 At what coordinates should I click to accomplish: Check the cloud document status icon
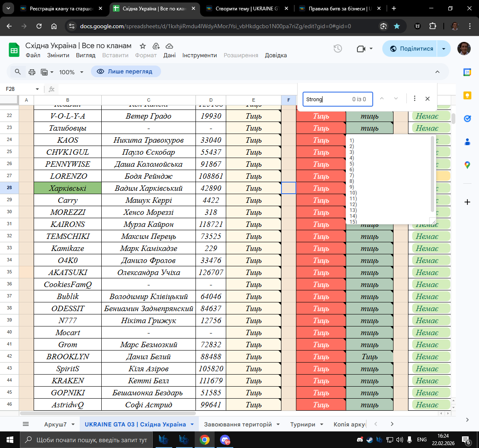pyautogui.click(x=169, y=46)
